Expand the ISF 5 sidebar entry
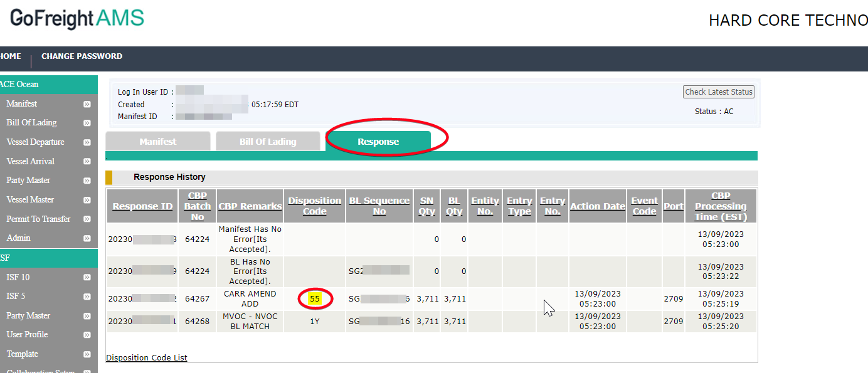The image size is (868, 373). click(x=87, y=296)
